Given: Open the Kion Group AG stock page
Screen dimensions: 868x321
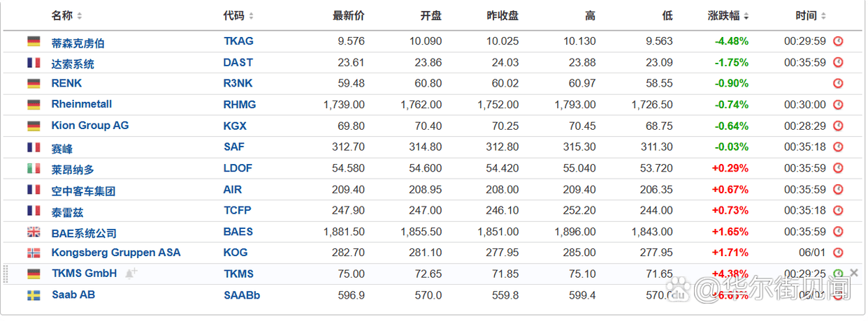Looking at the screenshot, I should tap(90, 126).
